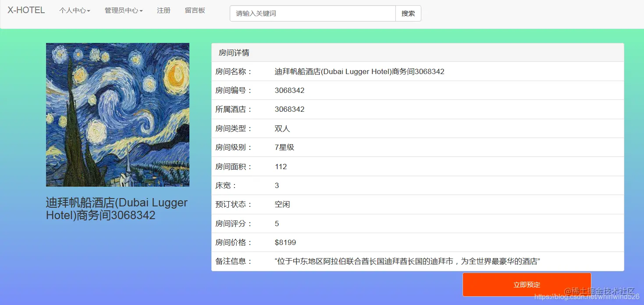Select the 房间面积 label
This screenshot has width=644, height=305.
[x=234, y=167]
